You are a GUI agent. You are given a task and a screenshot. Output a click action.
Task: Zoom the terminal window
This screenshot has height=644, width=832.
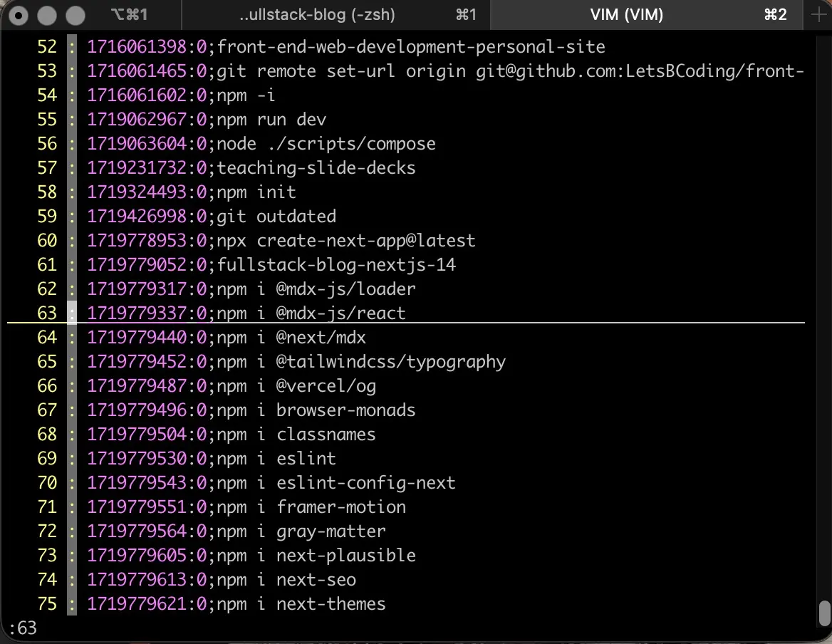[x=76, y=16]
